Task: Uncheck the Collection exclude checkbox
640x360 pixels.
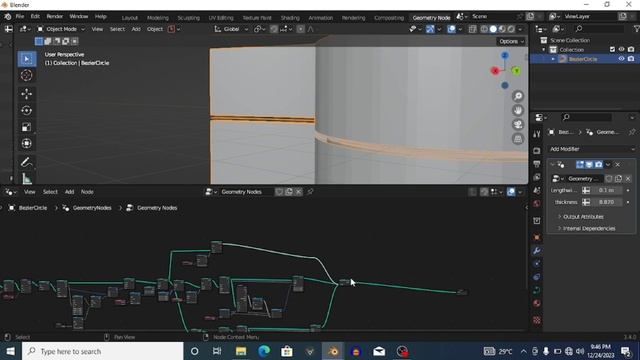Action: point(612,49)
